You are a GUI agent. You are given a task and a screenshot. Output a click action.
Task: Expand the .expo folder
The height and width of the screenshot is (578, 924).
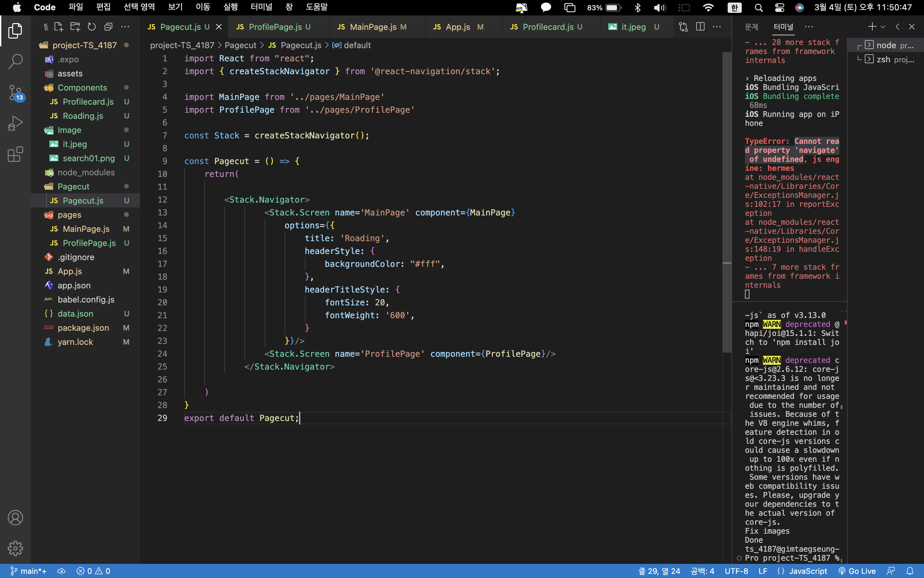(85, 59)
